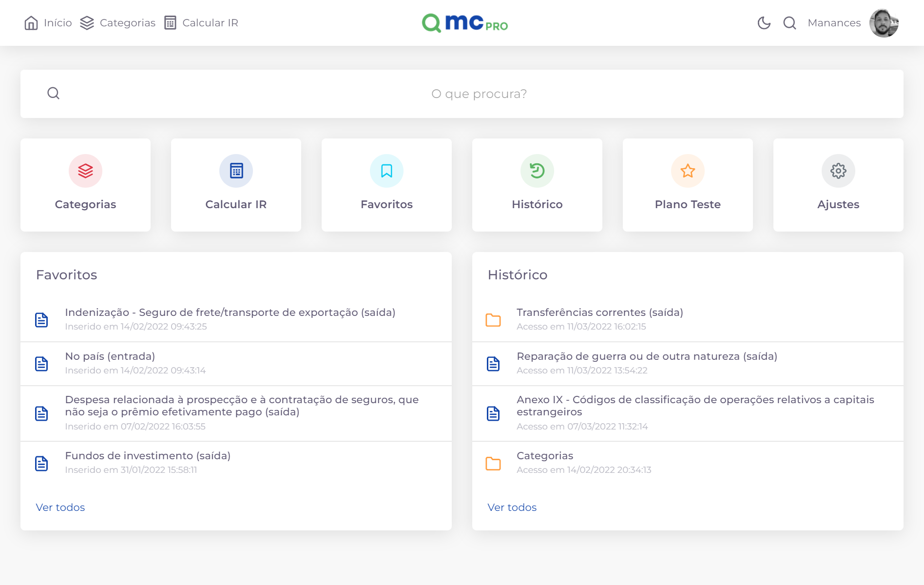The image size is (924, 585).
Task: Open the Plano Teste star card
Action: click(688, 185)
